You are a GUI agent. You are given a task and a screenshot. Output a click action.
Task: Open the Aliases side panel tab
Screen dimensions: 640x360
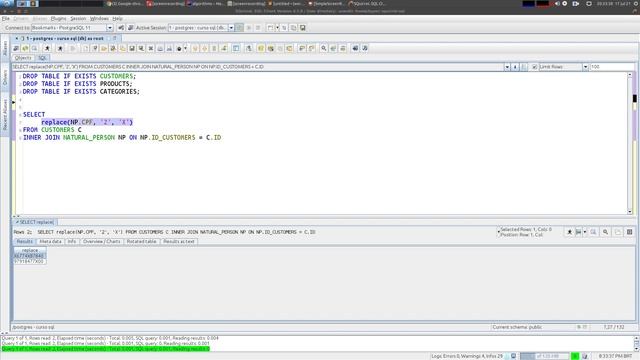tap(5, 48)
